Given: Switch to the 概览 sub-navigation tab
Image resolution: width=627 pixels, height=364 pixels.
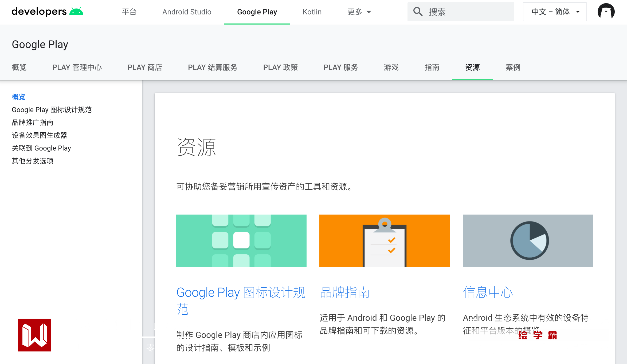Looking at the screenshot, I should pyautogui.click(x=19, y=67).
